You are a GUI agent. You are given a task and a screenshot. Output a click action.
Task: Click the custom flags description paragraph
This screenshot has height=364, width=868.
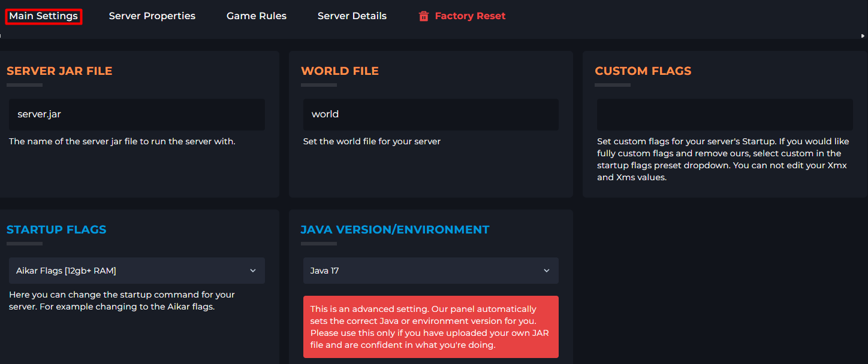[x=722, y=159]
